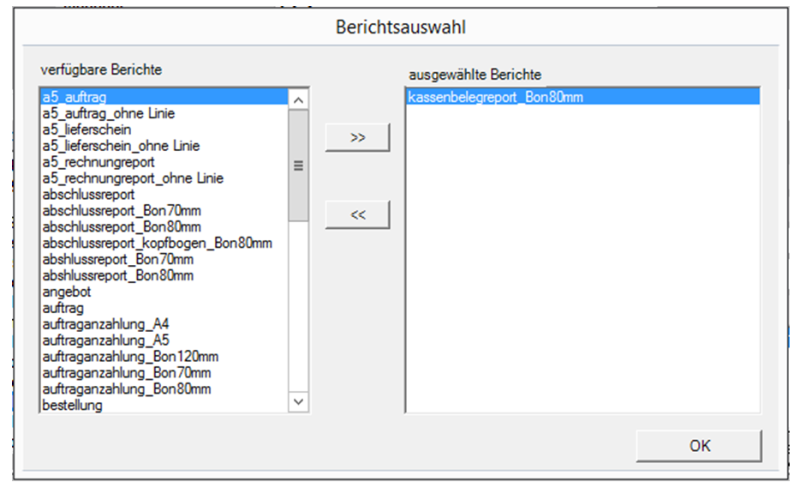The height and width of the screenshot is (494, 800).
Task: Select bestellung at list bottom
Action: pyautogui.click(x=71, y=405)
